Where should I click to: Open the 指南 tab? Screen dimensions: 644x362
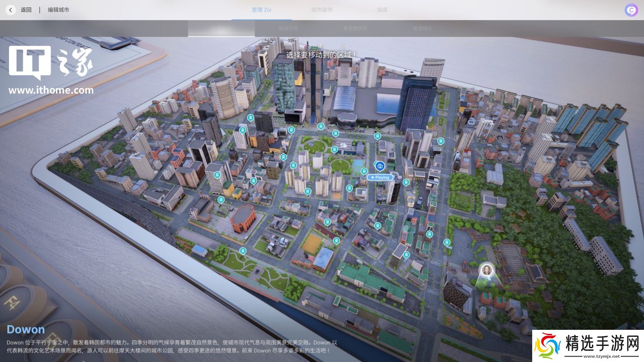click(382, 10)
